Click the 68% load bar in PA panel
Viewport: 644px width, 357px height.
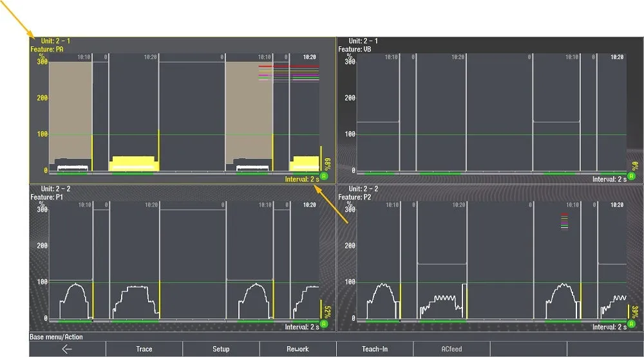click(322, 159)
